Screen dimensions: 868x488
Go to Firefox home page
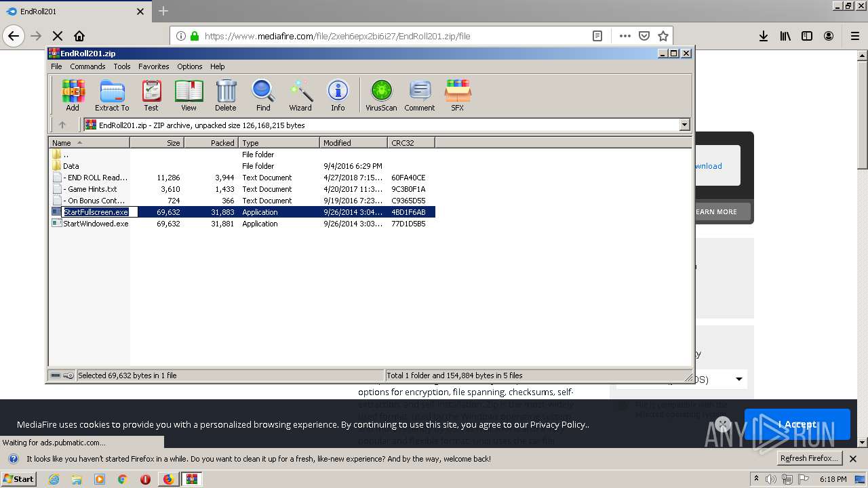coord(79,36)
